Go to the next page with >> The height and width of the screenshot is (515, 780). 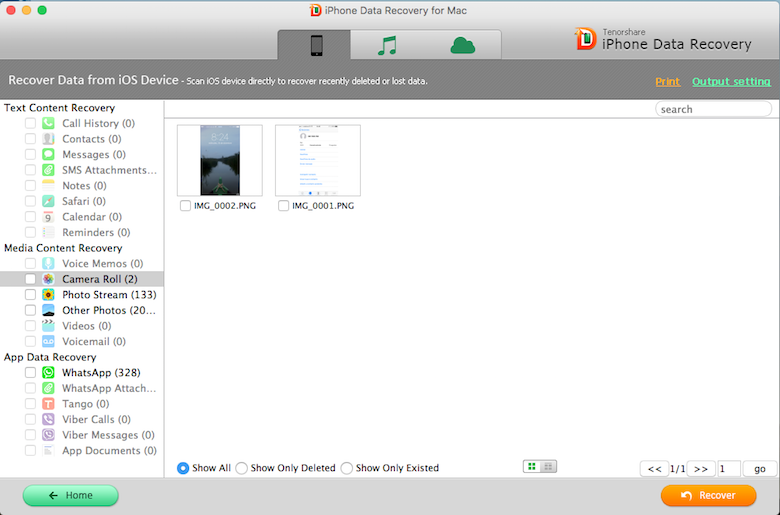pos(700,469)
